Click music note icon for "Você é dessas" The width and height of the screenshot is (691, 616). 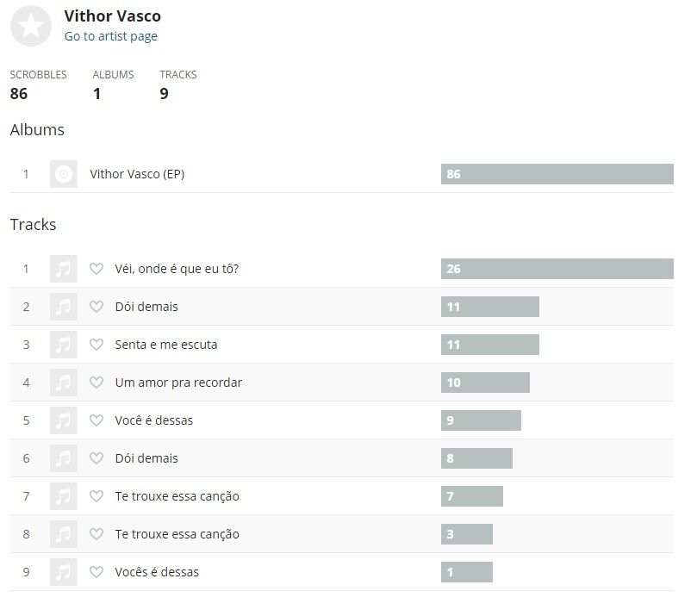[64, 420]
